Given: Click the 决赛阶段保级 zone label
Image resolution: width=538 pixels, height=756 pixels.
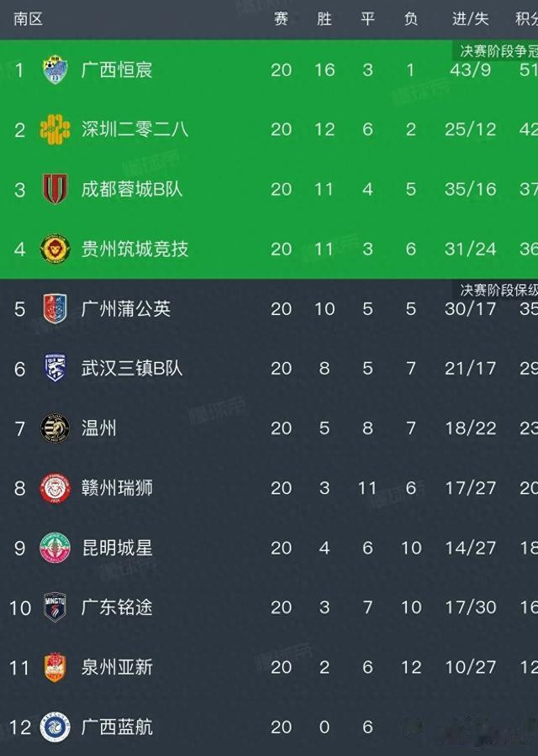Looking at the screenshot, I should 498,290.
